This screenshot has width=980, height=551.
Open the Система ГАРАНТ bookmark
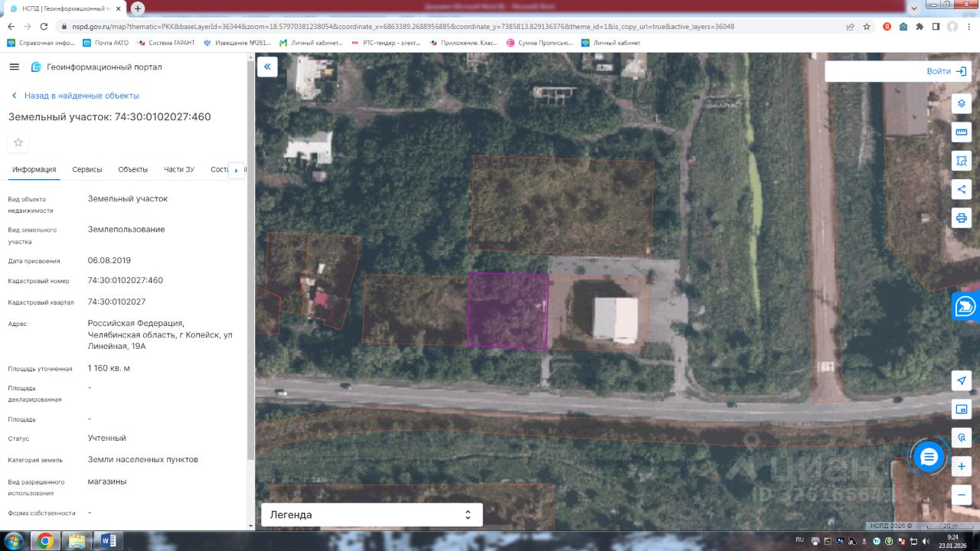point(165,43)
